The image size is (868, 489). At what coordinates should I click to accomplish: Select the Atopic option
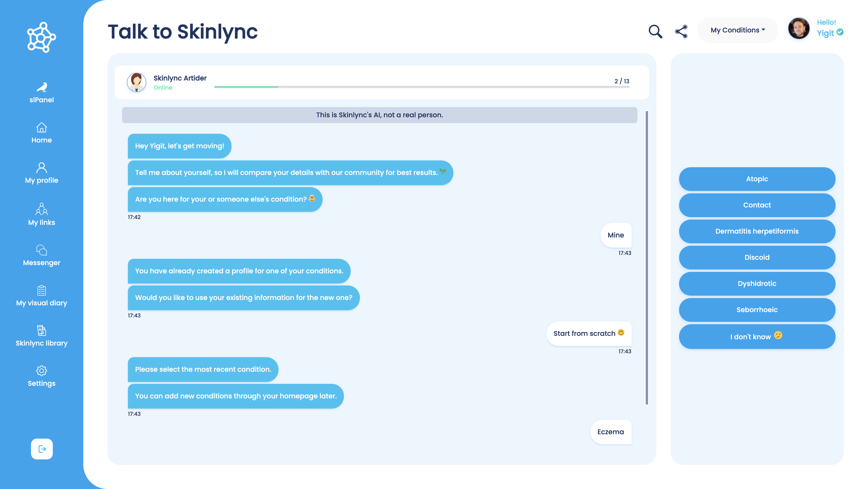click(x=757, y=179)
